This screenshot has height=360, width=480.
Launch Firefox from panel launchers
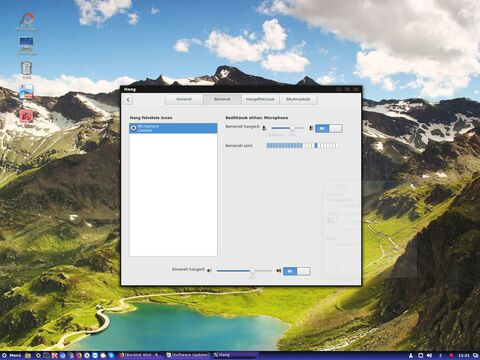click(x=79, y=356)
